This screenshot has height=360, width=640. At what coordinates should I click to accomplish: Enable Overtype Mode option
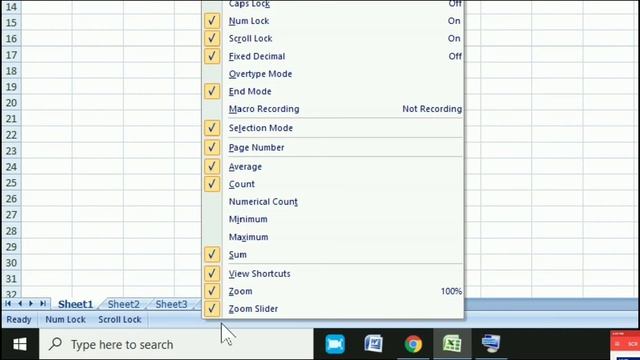coord(333,74)
